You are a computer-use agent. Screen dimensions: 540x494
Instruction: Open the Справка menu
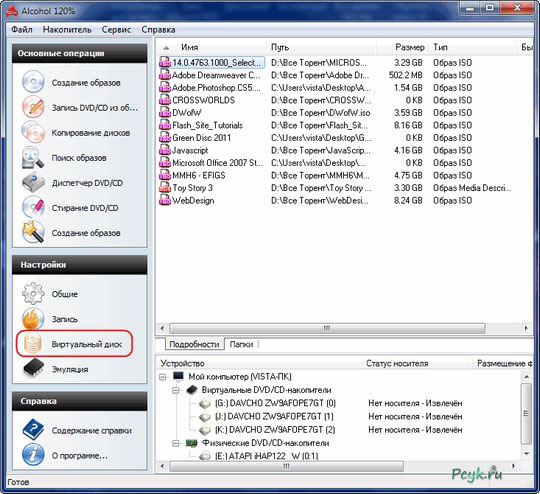[x=158, y=30]
